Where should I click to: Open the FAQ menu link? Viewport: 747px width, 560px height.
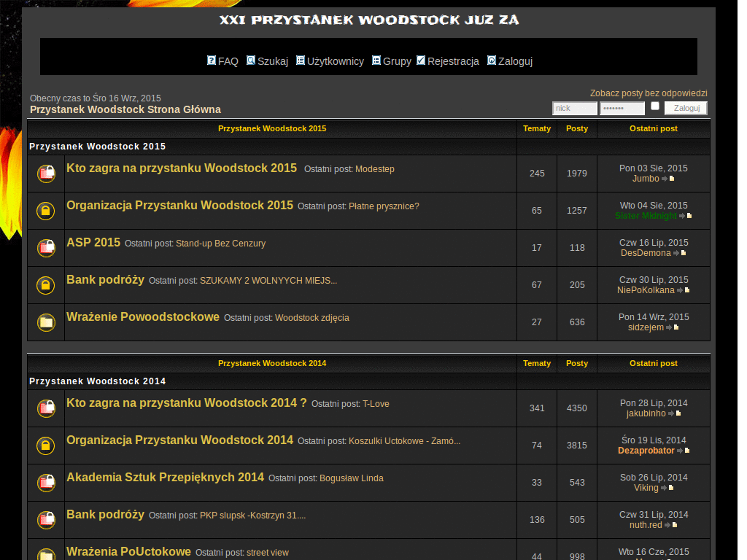pyautogui.click(x=228, y=61)
